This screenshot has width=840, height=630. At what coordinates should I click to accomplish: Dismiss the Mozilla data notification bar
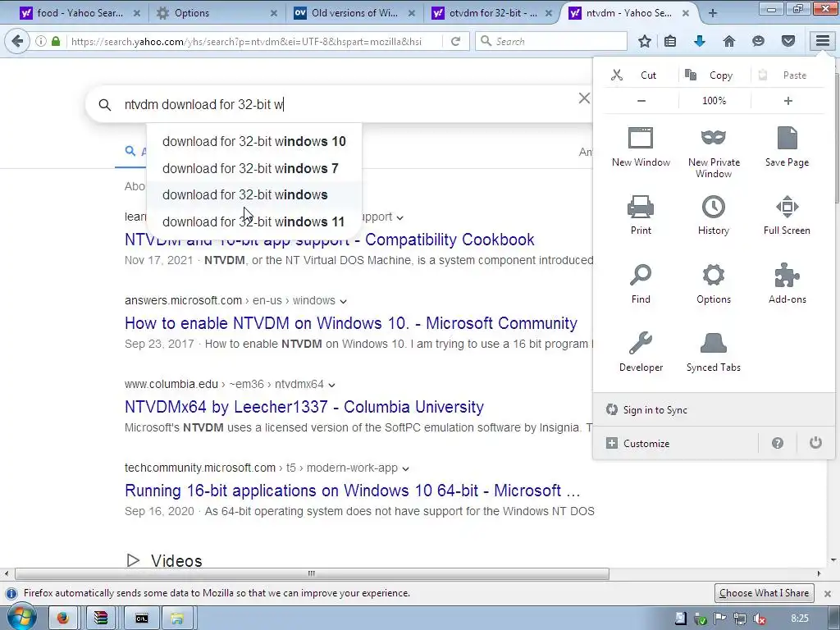click(x=827, y=594)
